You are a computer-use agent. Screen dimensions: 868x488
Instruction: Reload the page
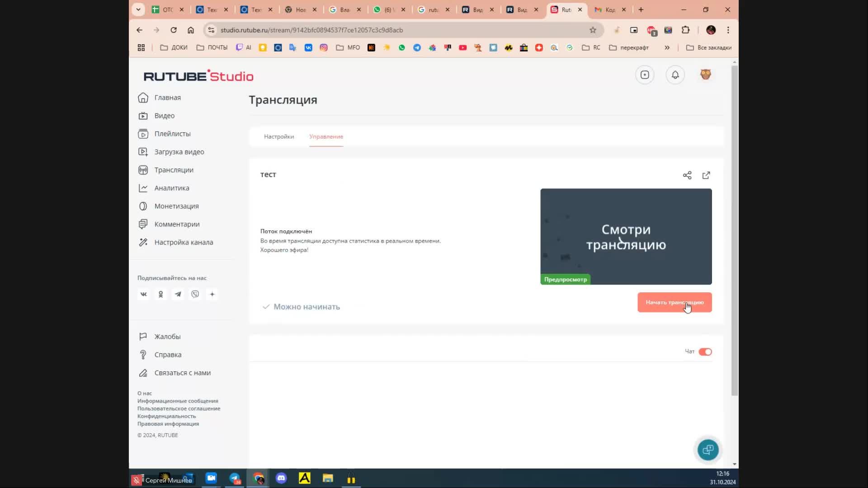[174, 30]
